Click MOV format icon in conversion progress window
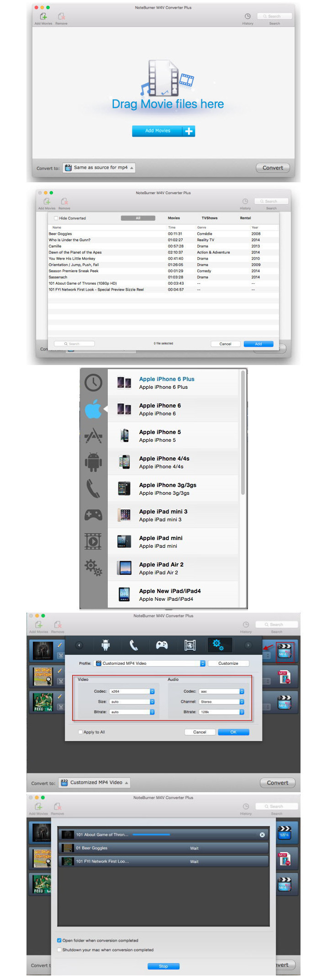 pos(285,859)
